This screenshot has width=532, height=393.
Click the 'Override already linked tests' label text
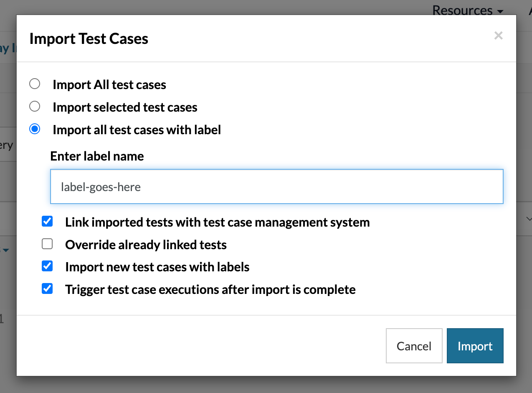(x=146, y=245)
